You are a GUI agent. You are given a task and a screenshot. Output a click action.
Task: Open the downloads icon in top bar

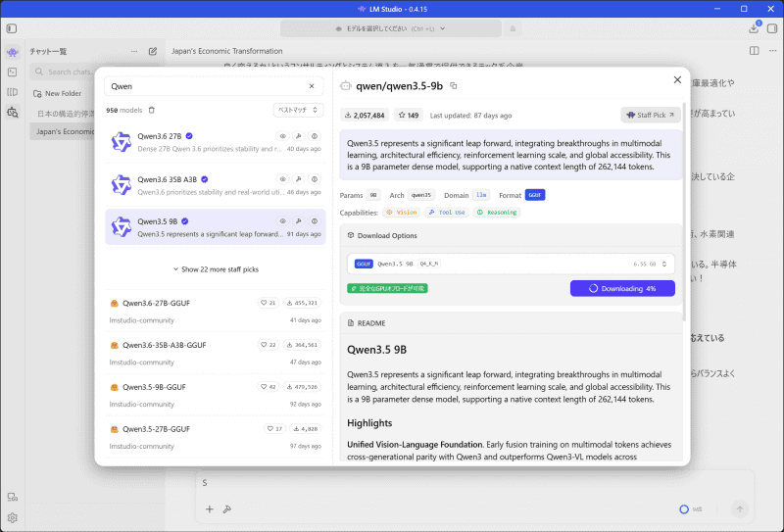point(754,28)
